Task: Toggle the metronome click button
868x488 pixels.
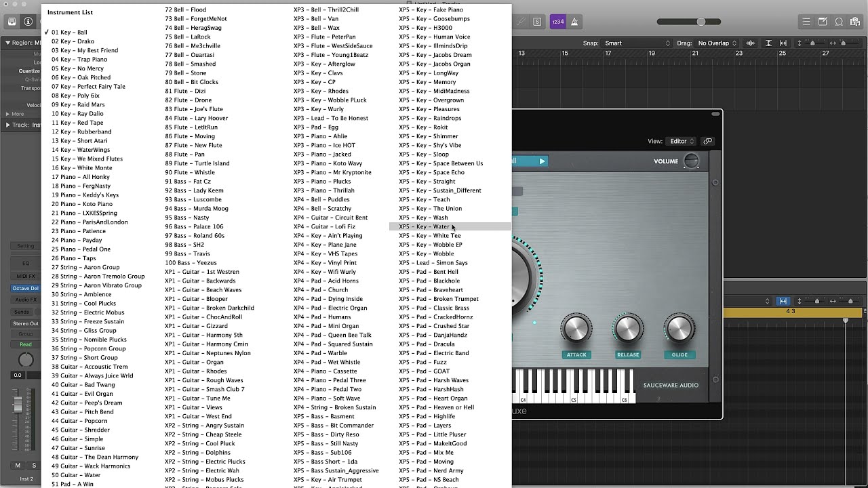Action: (x=574, y=22)
